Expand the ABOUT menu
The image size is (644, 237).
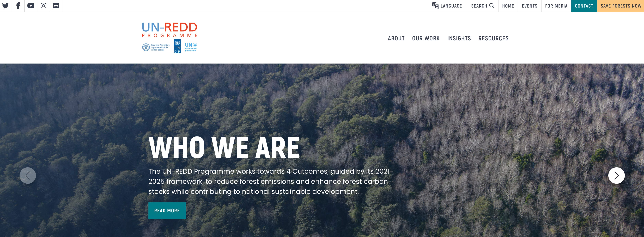396,39
